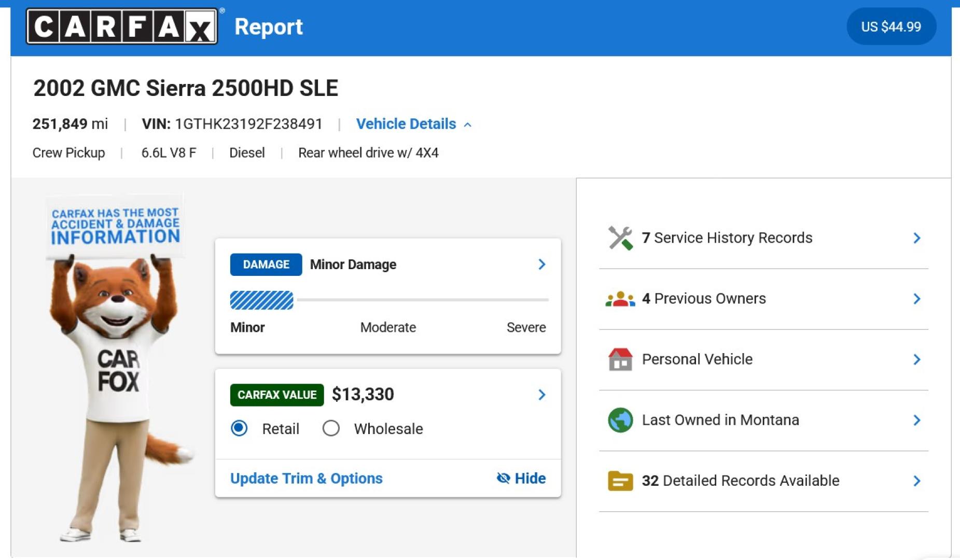Image resolution: width=960 pixels, height=560 pixels.
Task: Select the Retail radio button
Action: [239, 428]
